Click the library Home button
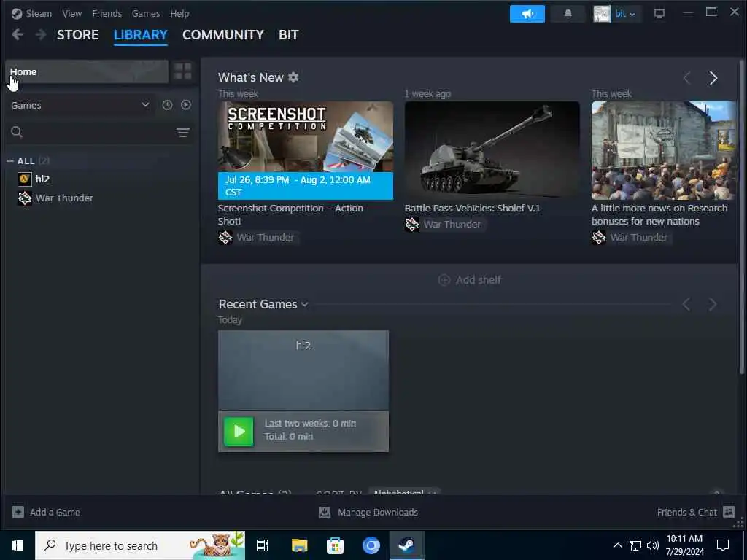747x560 pixels. coord(87,72)
